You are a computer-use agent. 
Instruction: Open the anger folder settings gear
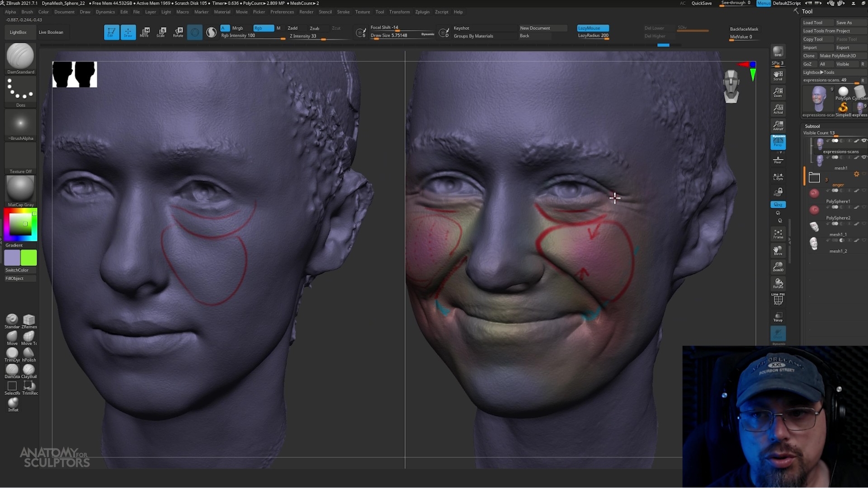856,174
